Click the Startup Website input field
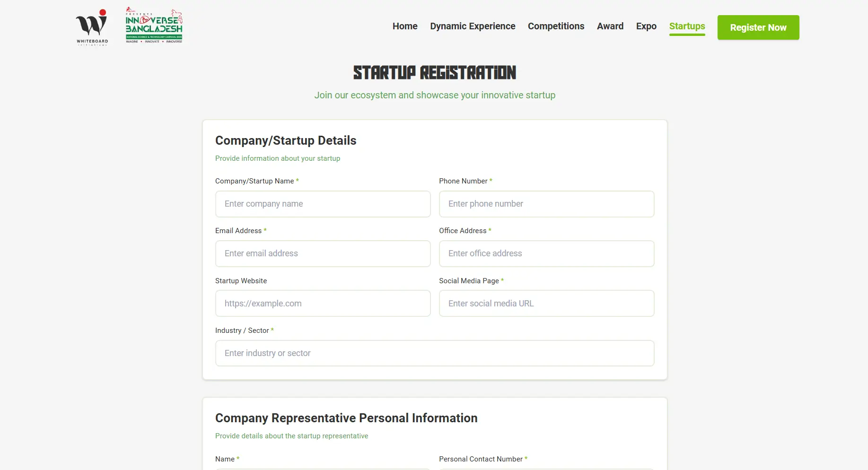868x470 pixels. pos(323,303)
